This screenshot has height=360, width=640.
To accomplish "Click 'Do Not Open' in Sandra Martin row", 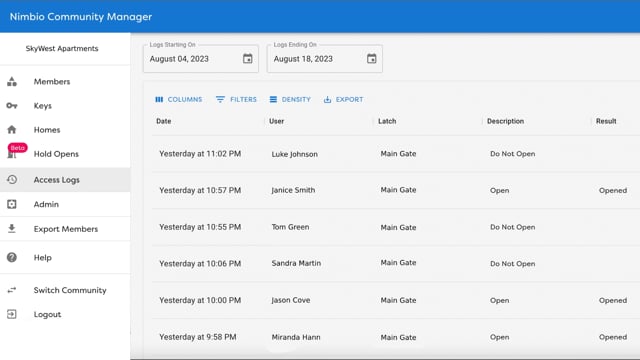I will point(513,264).
